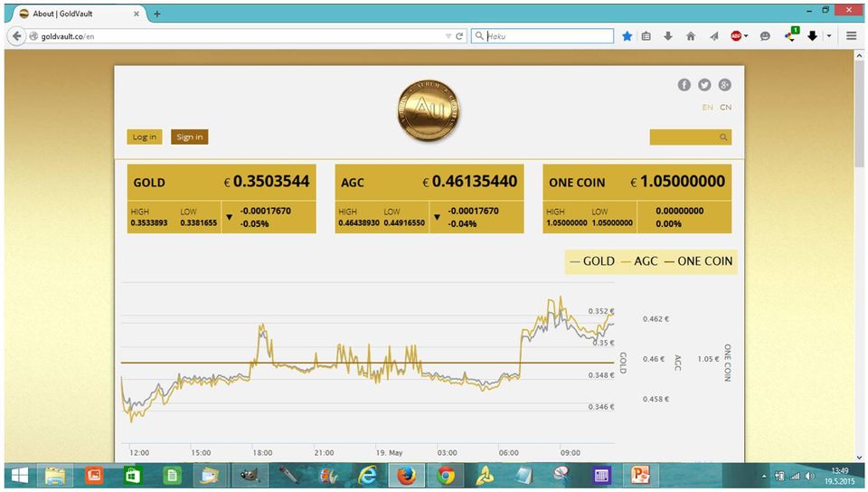Image resolution: width=868 pixels, height=492 pixels.
Task: Switch site language to EN
Action: [x=707, y=108]
